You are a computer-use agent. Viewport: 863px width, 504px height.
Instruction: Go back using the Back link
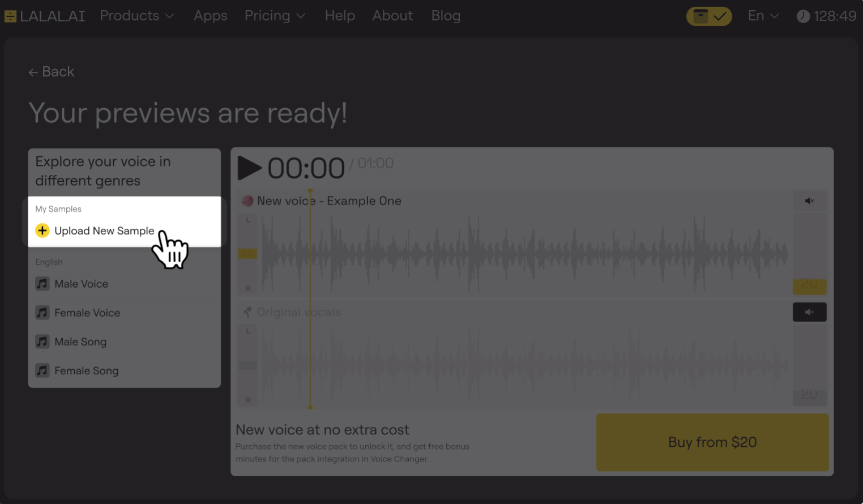(x=52, y=72)
